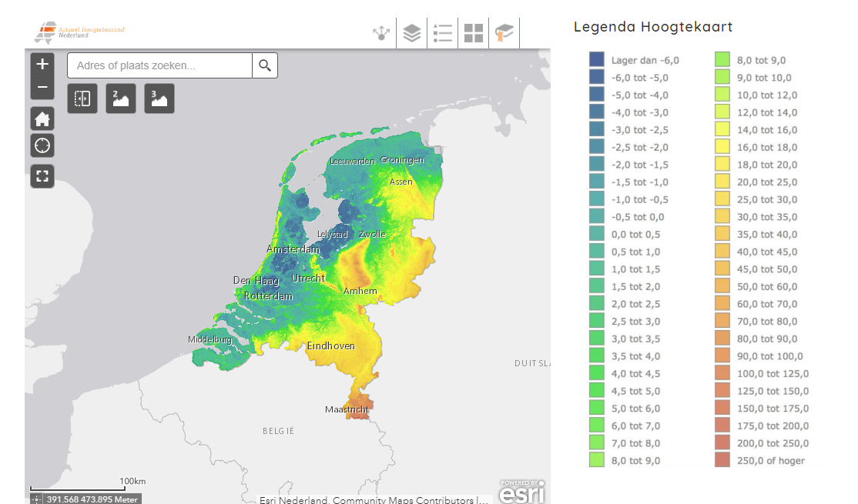Image resolution: width=858 pixels, height=504 pixels.
Task: Enter fullscreen map view
Action: click(42, 176)
